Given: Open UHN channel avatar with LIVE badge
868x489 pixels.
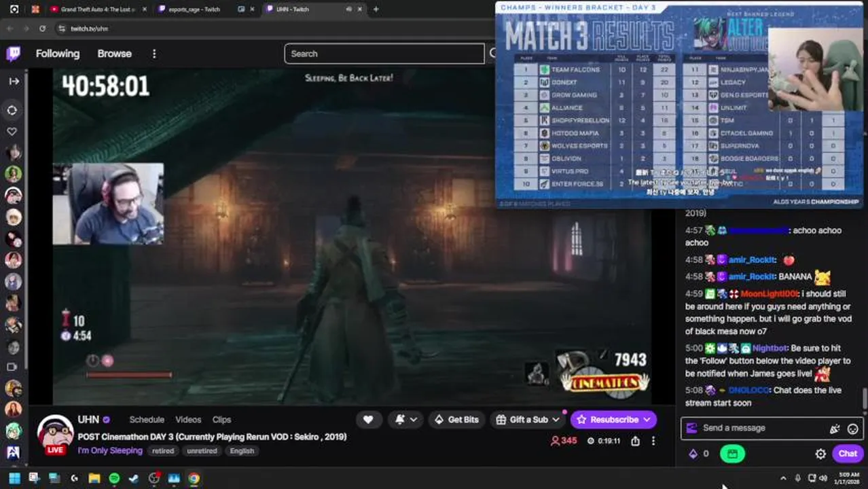Looking at the screenshot, I should 55,434.
